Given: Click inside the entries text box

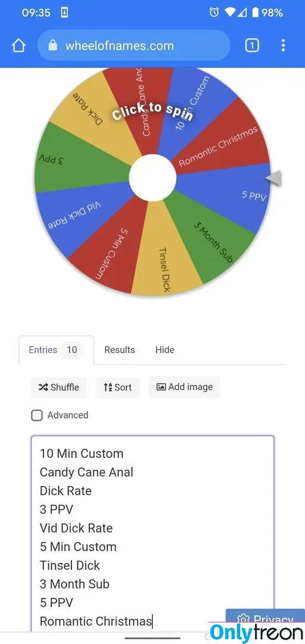Looking at the screenshot, I should pos(152,532).
